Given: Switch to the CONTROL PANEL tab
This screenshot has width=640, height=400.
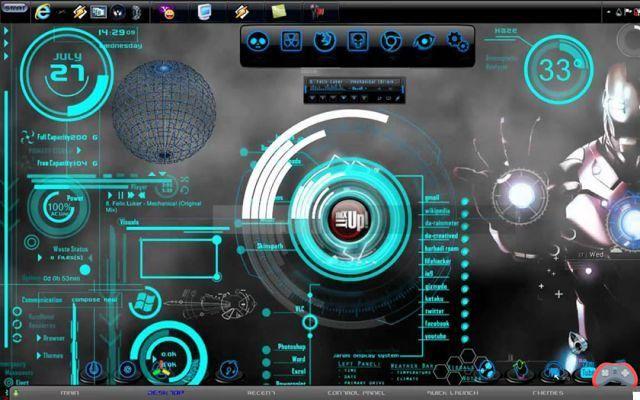Looking at the screenshot, I should point(356,393).
